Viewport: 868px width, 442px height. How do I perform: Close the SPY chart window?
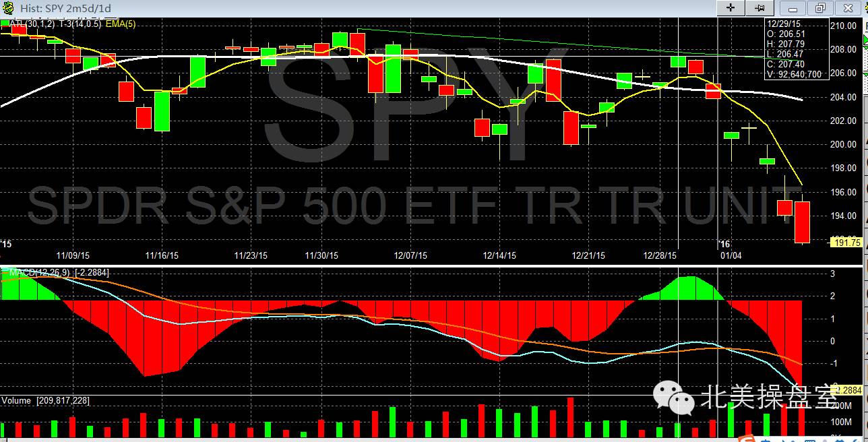coord(849,8)
